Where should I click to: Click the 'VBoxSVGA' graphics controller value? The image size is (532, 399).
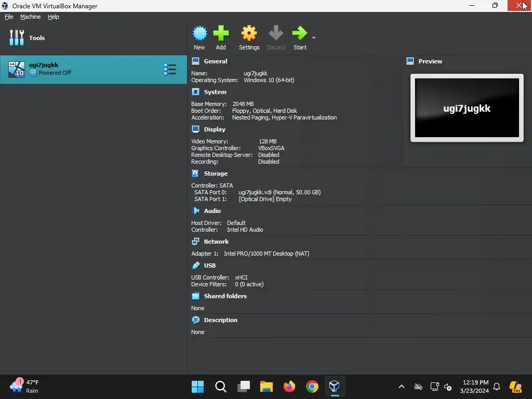[x=271, y=148]
